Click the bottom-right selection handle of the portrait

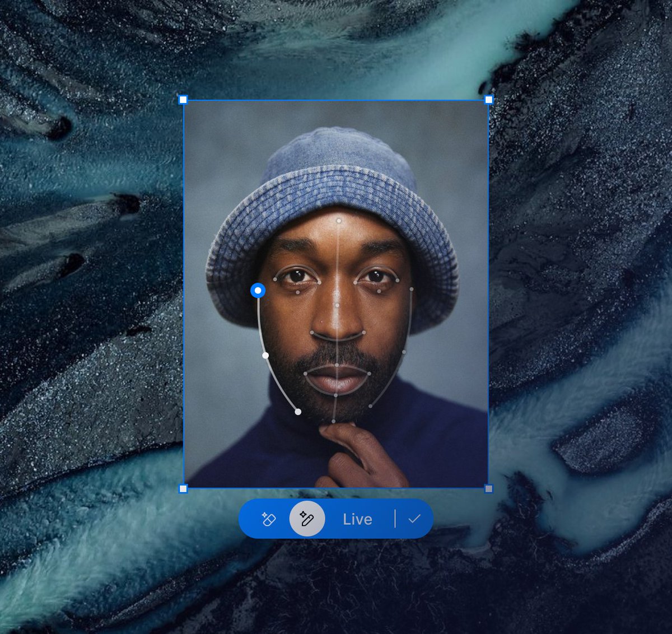(488, 489)
